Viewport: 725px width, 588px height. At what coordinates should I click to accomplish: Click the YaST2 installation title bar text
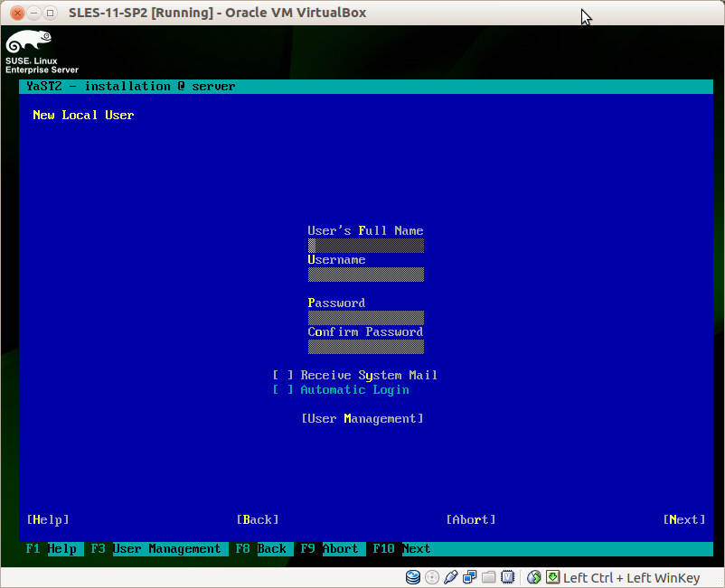point(131,87)
